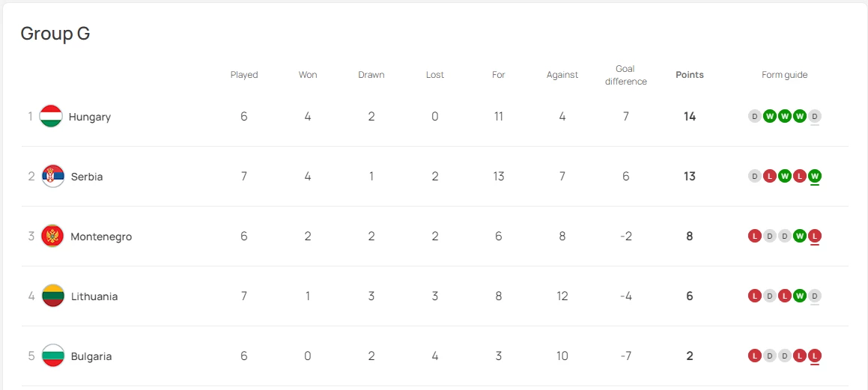The height and width of the screenshot is (390, 868).
Task: Select Hungary's latest draw form badge
Action: [814, 116]
